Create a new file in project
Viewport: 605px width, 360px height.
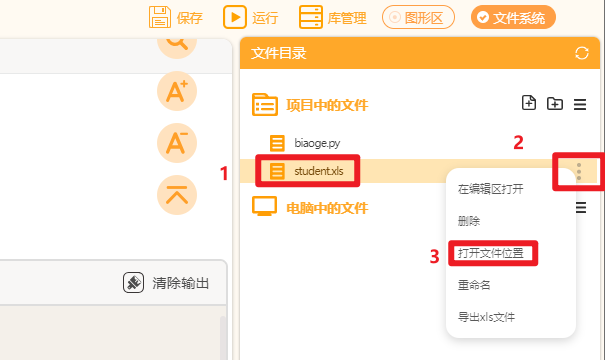coord(529,103)
